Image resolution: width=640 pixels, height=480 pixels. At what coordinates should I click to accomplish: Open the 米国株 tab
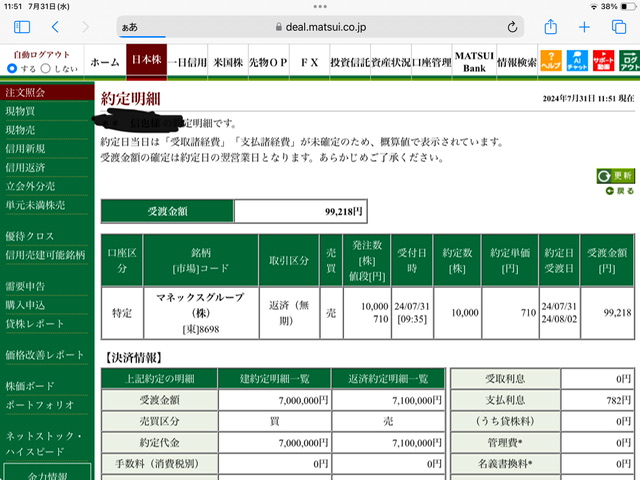point(228,62)
